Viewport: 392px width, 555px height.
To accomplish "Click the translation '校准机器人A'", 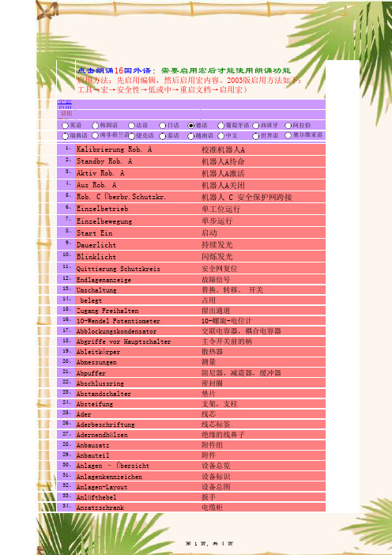I will pyautogui.click(x=223, y=149).
